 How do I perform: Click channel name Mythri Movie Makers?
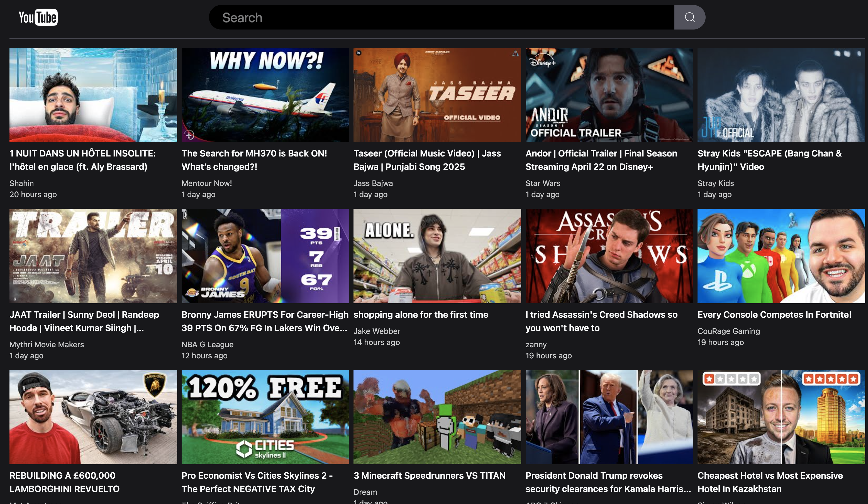pos(47,344)
